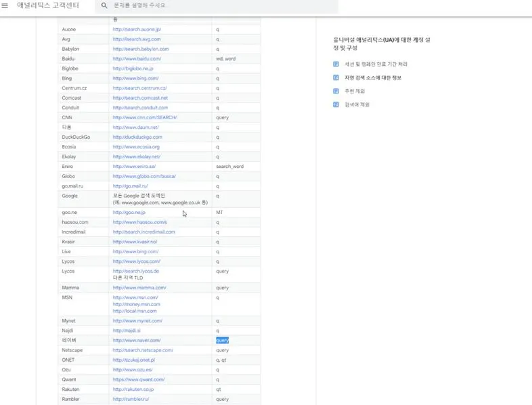Screen dimensions: 532x405
Task: Open the Live row www.bing.com link
Action: coord(135,252)
